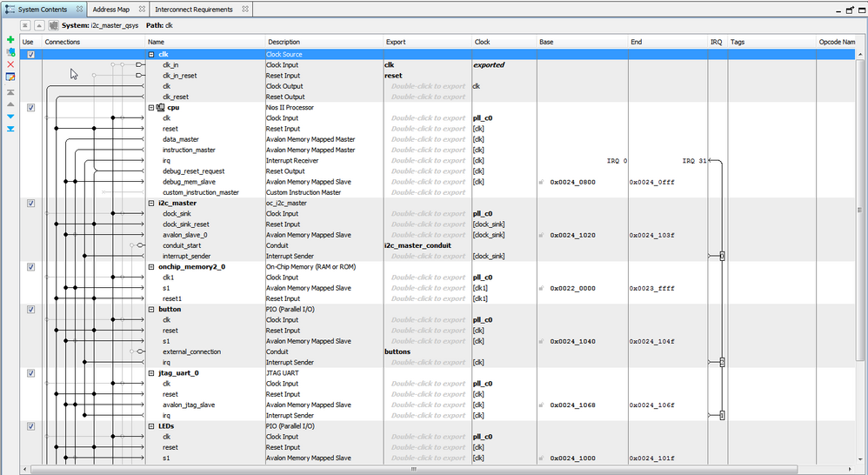Click the Description column header
Screen dimensions: 868x475
[324, 42]
